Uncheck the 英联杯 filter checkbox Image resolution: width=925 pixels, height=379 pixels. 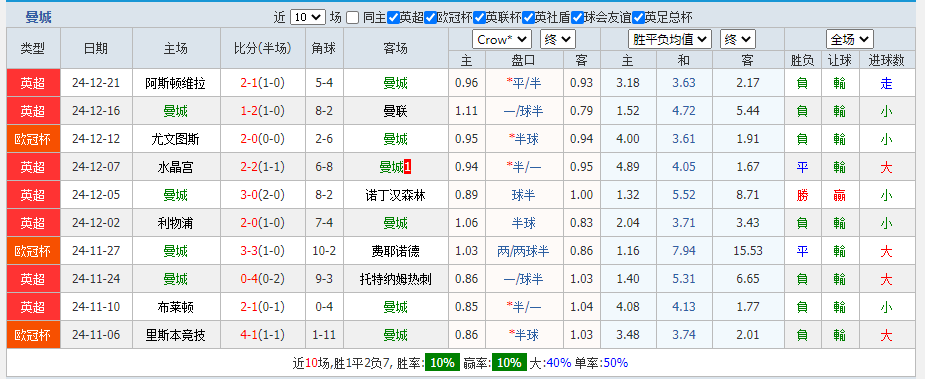pos(479,18)
